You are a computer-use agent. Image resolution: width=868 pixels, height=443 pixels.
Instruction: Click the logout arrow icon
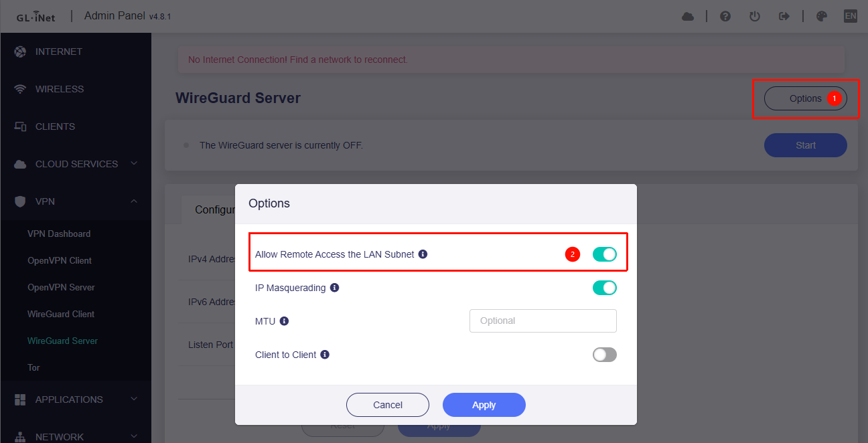coord(784,17)
